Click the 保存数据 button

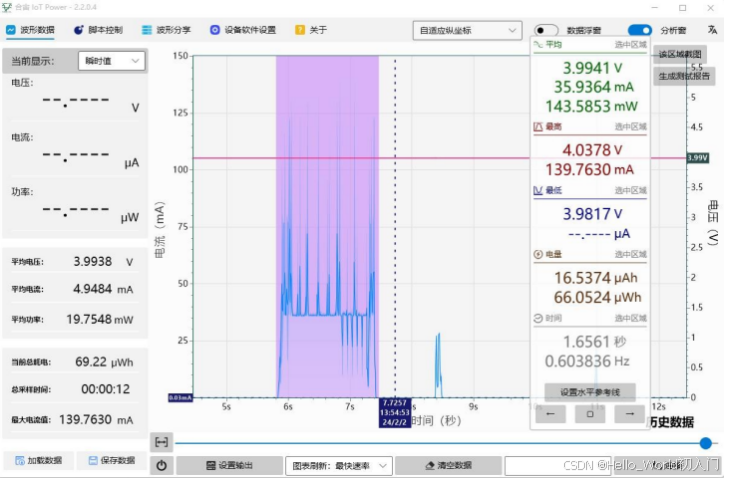pos(112,461)
